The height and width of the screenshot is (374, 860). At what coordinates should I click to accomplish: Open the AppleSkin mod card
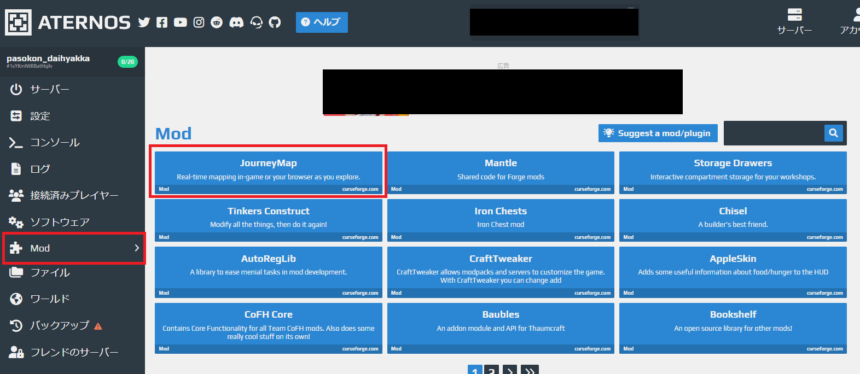[733, 272]
